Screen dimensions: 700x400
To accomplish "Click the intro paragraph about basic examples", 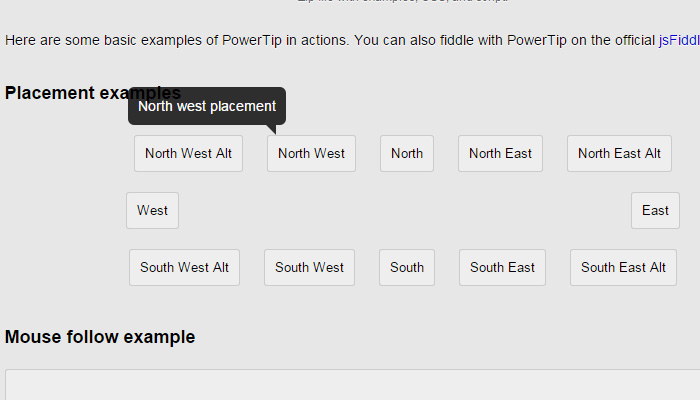I will [x=300, y=41].
